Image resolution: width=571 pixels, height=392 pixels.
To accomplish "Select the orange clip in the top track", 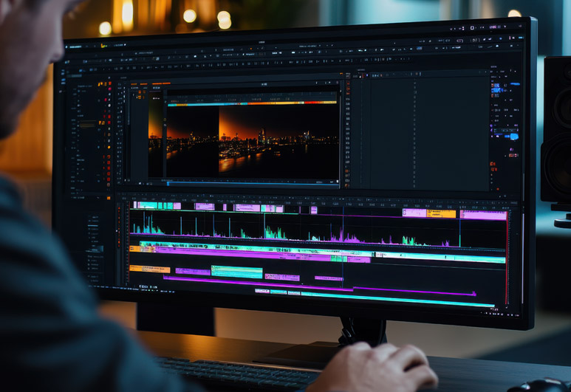I will pos(441,213).
